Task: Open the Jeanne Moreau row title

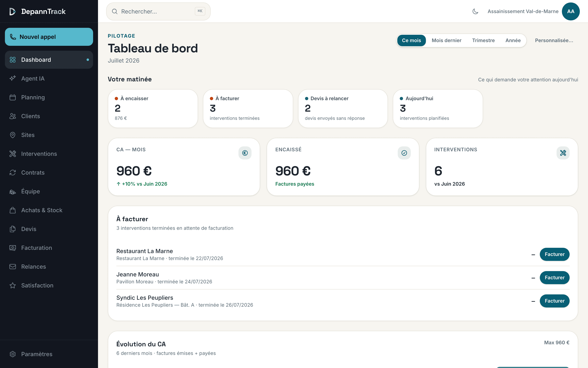Action: tap(138, 274)
